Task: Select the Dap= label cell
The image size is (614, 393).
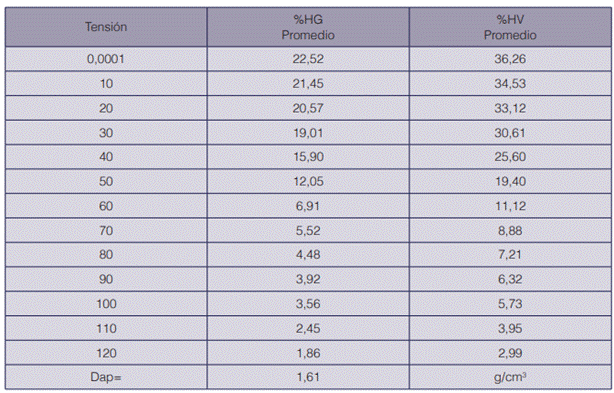Action: coord(106,377)
